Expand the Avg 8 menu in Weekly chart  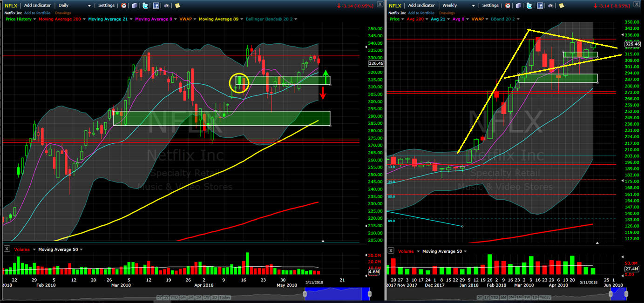point(468,19)
